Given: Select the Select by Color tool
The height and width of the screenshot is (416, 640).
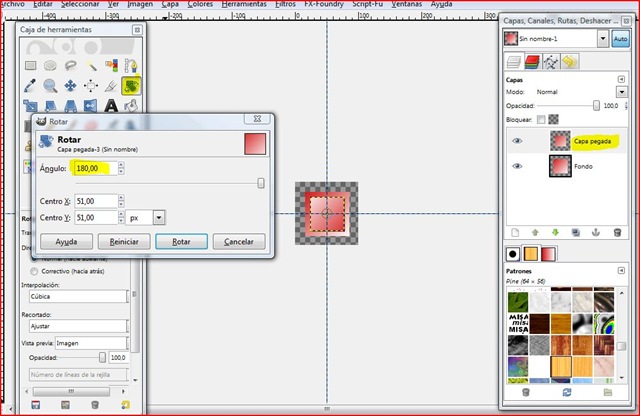Looking at the screenshot, I should (111, 65).
